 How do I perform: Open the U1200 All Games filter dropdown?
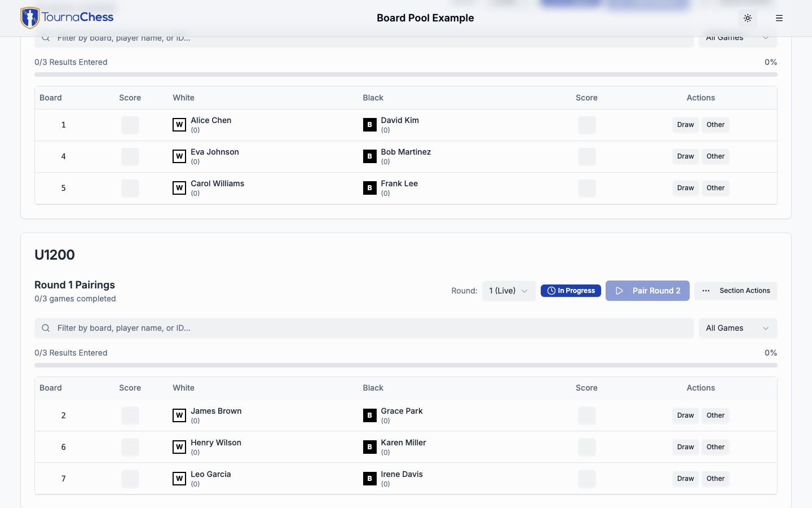[x=738, y=328]
